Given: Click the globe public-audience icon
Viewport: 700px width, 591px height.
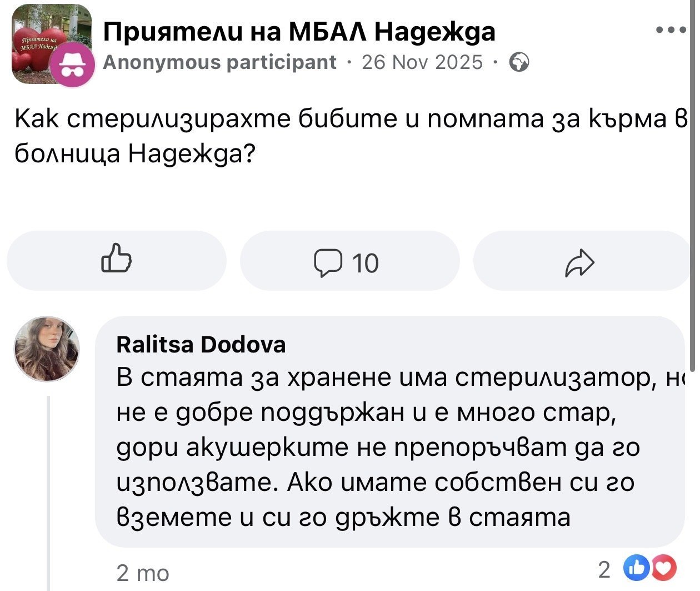Looking at the screenshot, I should (519, 62).
